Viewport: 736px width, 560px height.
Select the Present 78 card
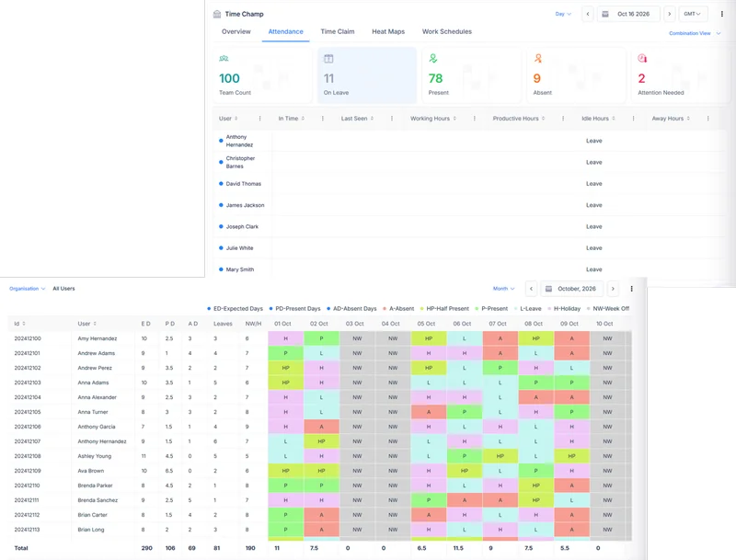(472, 75)
